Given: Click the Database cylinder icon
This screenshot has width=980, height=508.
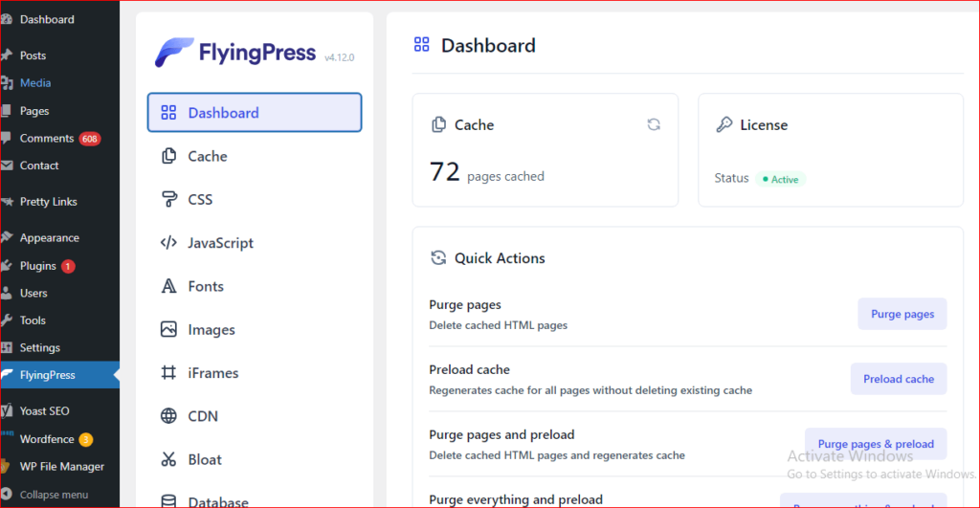Looking at the screenshot, I should pyautogui.click(x=168, y=501).
